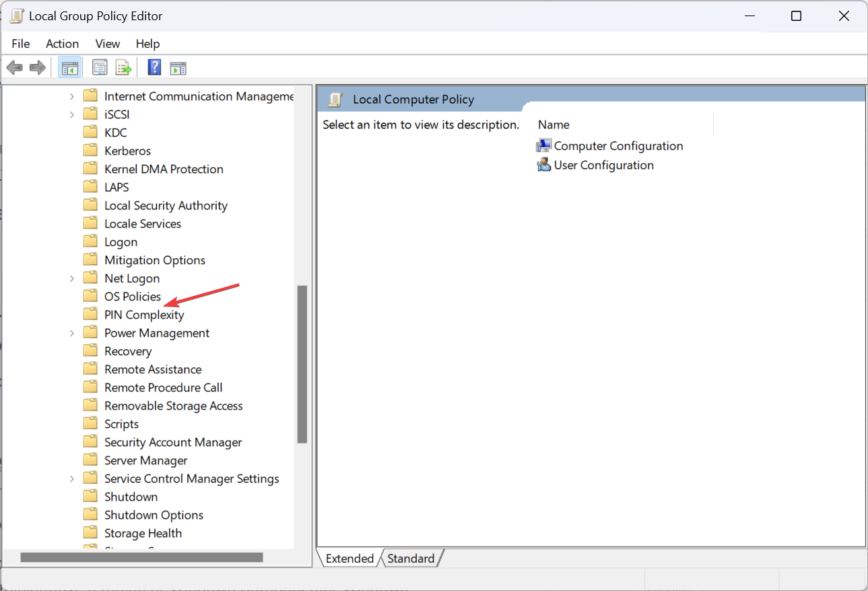Click the OS Policies folder icon
The height and width of the screenshot is (591, 868).
tap(90, 296)
